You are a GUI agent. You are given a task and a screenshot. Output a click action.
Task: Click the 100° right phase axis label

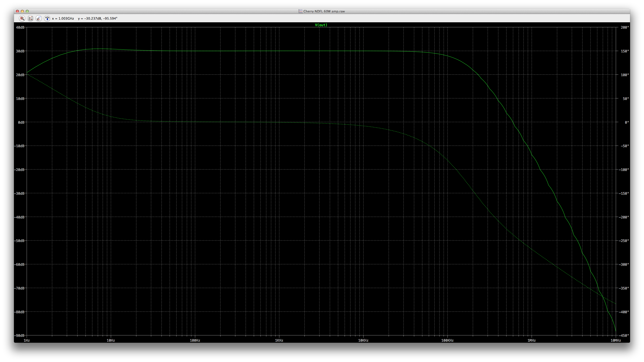tap(625, 75)
